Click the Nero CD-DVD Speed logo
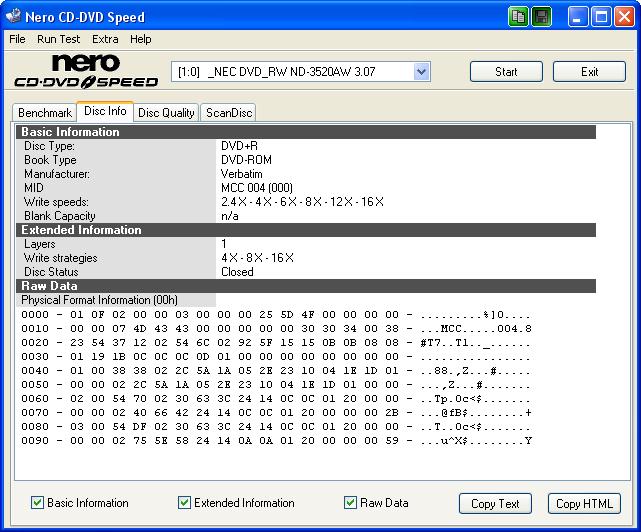Image resolution: width=641 pixels, height=532 pixels. click(86, 71)
